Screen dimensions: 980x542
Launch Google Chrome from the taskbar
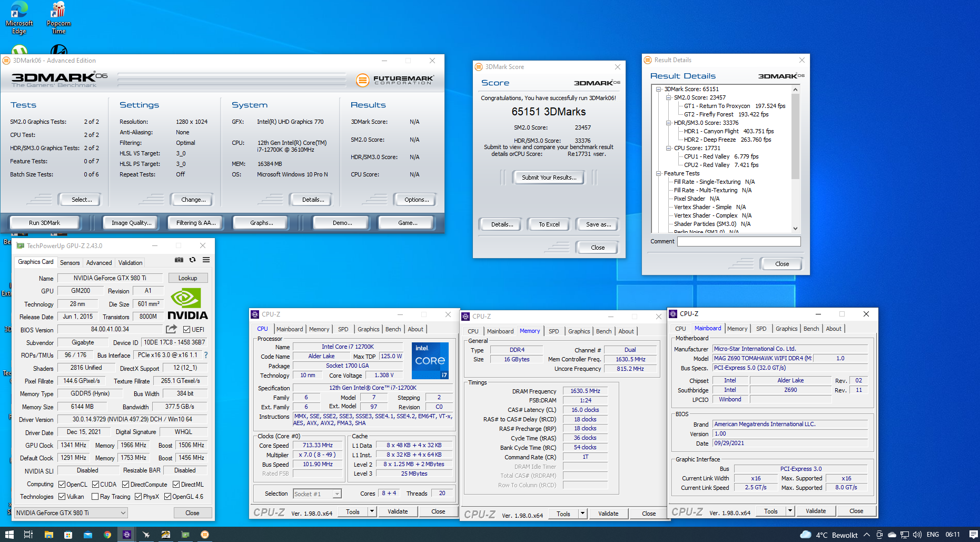click(x=107, y=534)
